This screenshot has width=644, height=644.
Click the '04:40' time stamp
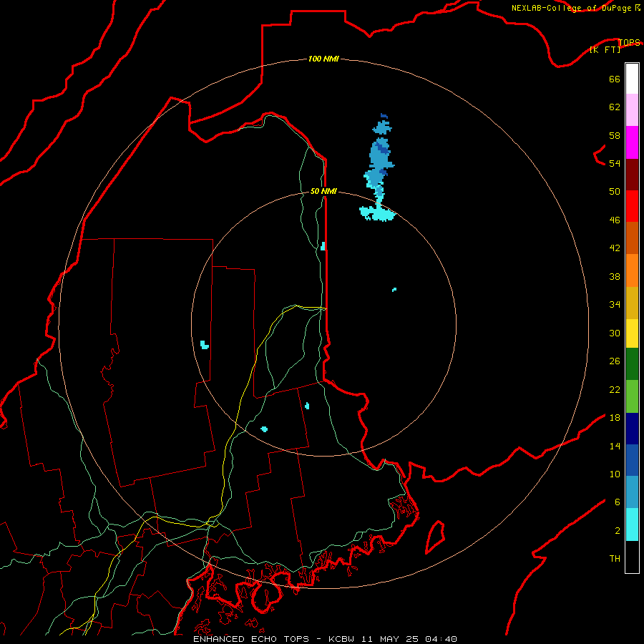(441, 639)
